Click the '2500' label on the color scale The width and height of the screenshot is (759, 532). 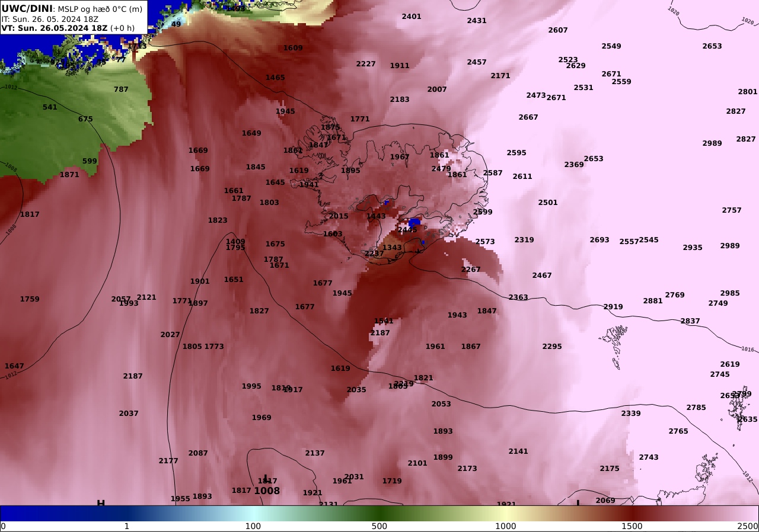coord(748,526)
